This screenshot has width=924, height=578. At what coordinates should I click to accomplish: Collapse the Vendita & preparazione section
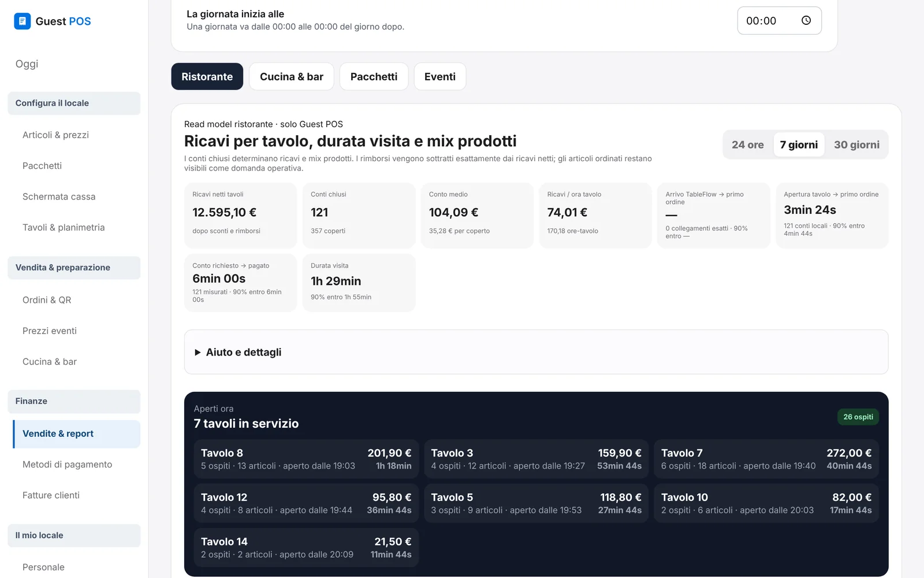[74, 268]
